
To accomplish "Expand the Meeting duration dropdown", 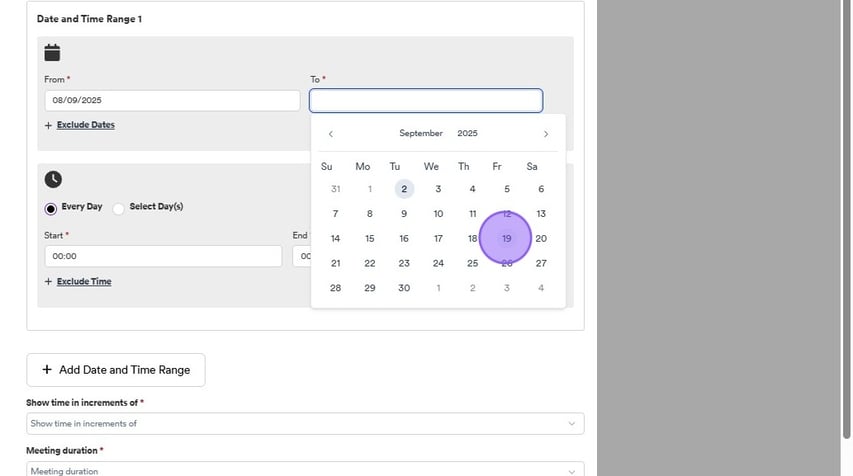I will point(305,470).
